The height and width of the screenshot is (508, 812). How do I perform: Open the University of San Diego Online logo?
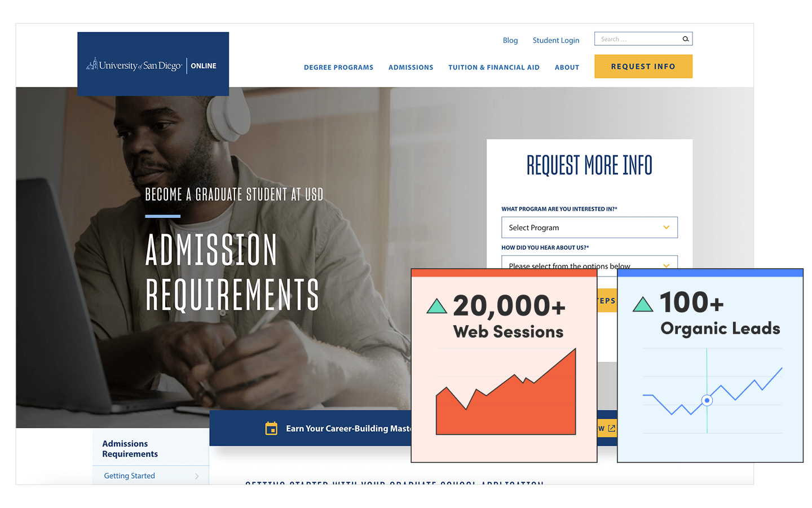[153, 64]
